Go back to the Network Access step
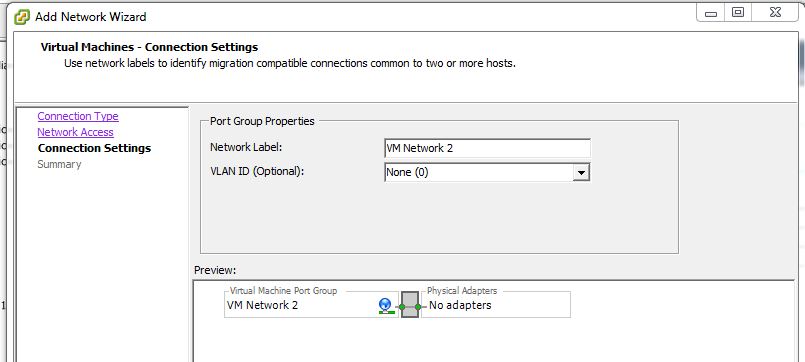805x362 pixels. click(75, 132)
